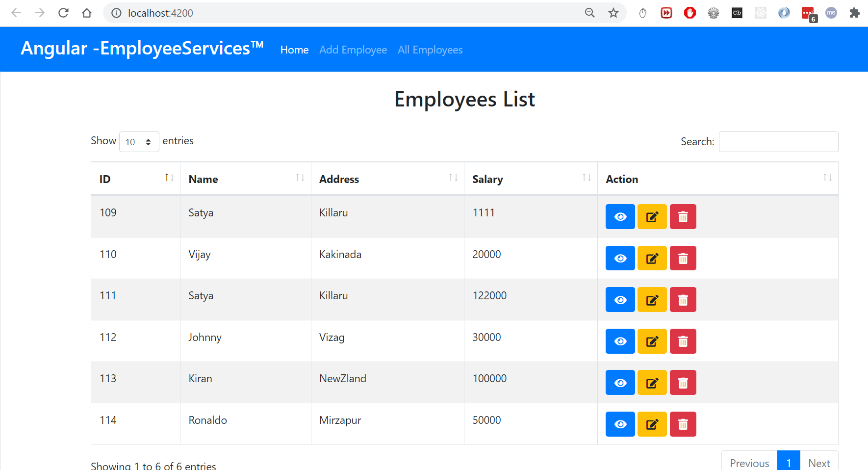Viewport: 868px width, 470px height.
Task: Go to All Employees in navbar
Action: (430, 50)
